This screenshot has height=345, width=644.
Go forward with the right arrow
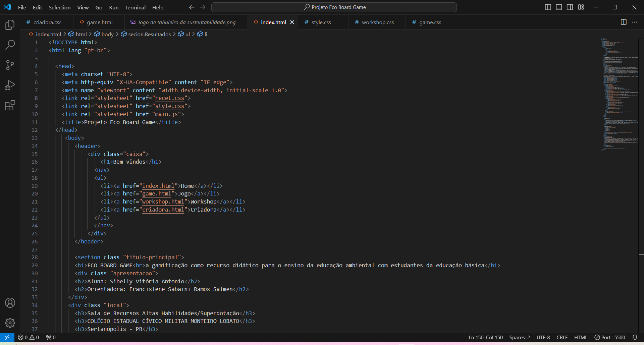203,7
